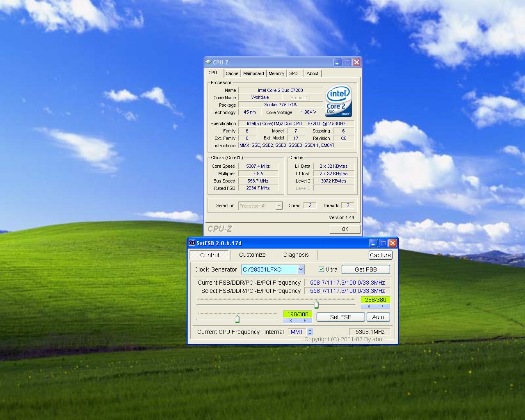Click the SetFSB PLL title bar icon

click(x=192, y=243)
